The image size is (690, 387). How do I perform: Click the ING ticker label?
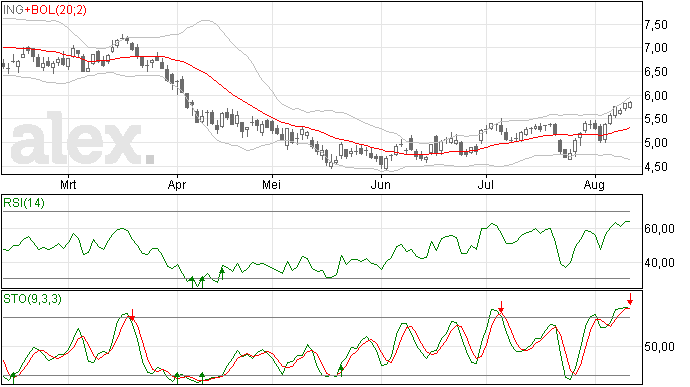tap(14, 10)
